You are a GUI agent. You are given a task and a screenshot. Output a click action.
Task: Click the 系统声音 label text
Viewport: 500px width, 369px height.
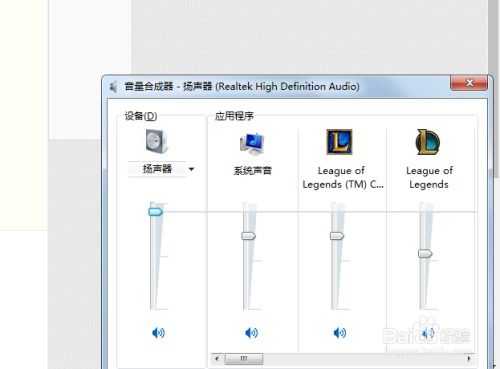(252, 171)
